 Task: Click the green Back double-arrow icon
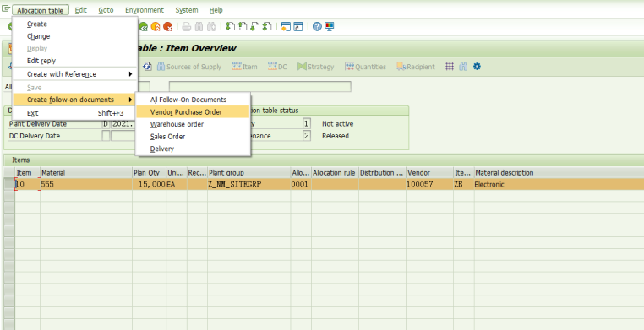[x=144, y=27]
